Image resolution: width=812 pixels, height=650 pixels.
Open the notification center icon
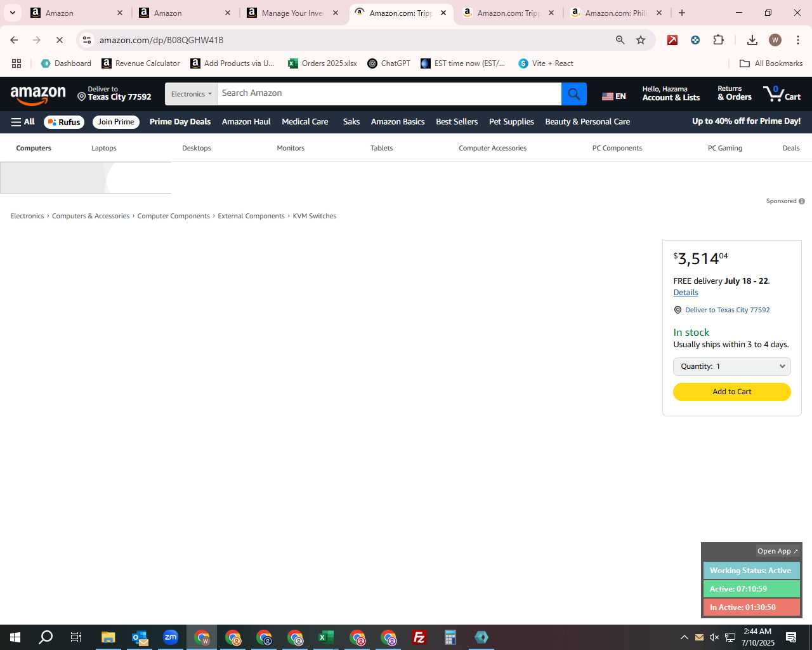tap(791, 637)
